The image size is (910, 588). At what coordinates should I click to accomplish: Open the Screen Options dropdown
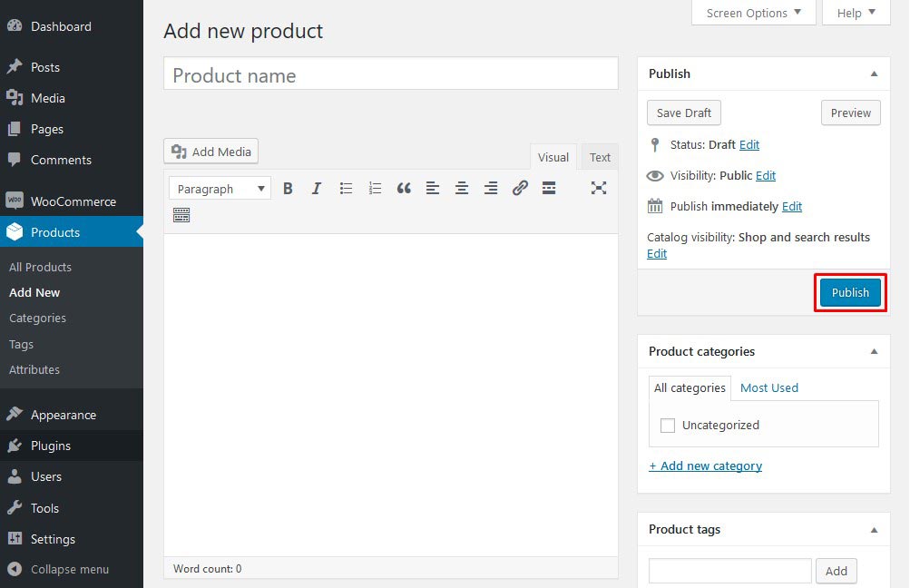(x=753, y=13)
